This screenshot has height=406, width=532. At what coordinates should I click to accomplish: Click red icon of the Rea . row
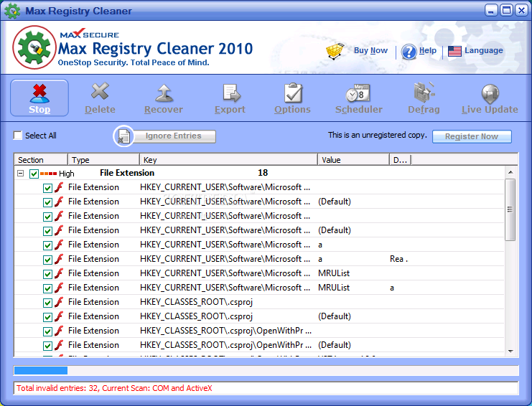[x=59, y=259]
